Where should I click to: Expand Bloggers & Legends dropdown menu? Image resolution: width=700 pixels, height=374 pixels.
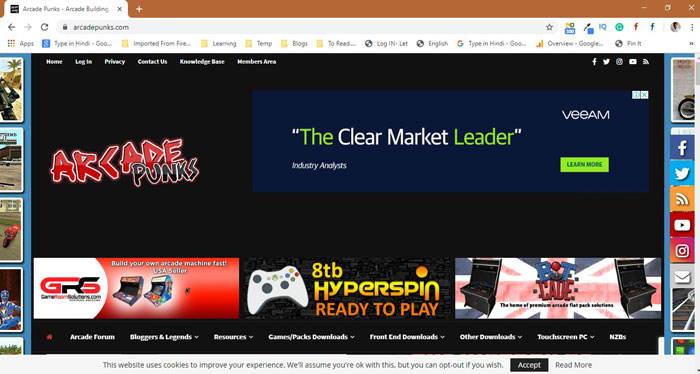[x=164, y=337]
